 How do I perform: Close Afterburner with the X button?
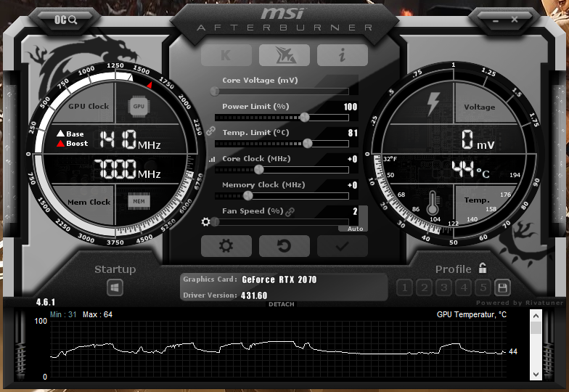pyautogui.click(x=515, y=19)
